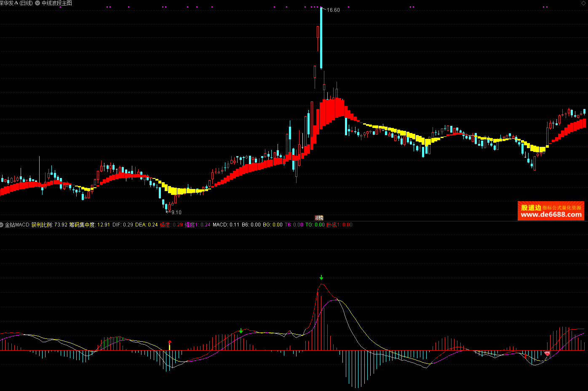Click the tall cyan candle at the 16.60 peak
This screenshot has width=588, height=391.
point(321,38)
